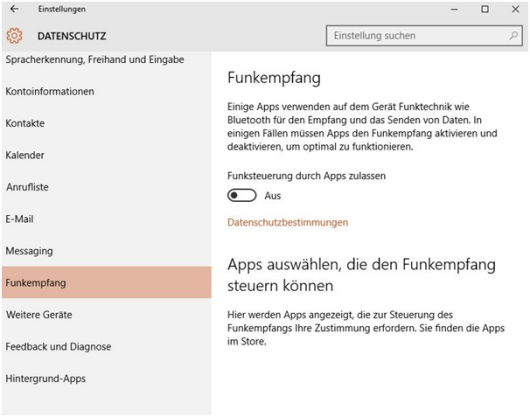Image resolution: width=530 pixels, height=417 pixels.
Task: Click the search magnifier icon
Action: 513,35
